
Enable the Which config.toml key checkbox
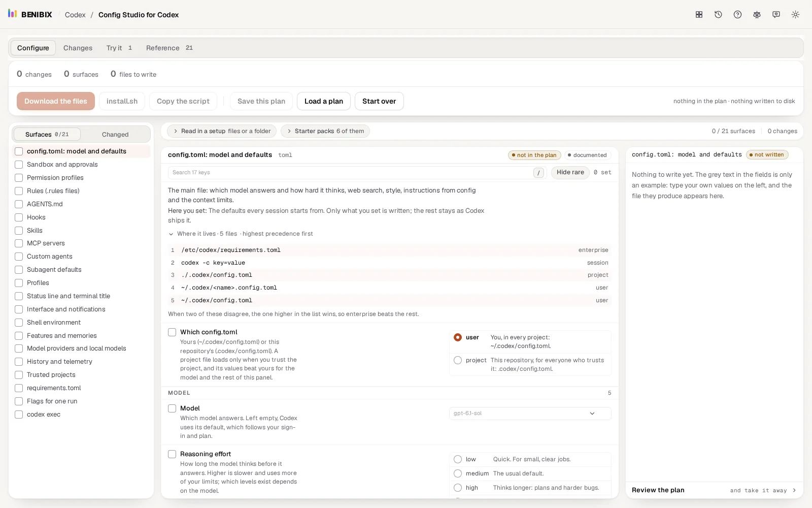pos(172,332)
